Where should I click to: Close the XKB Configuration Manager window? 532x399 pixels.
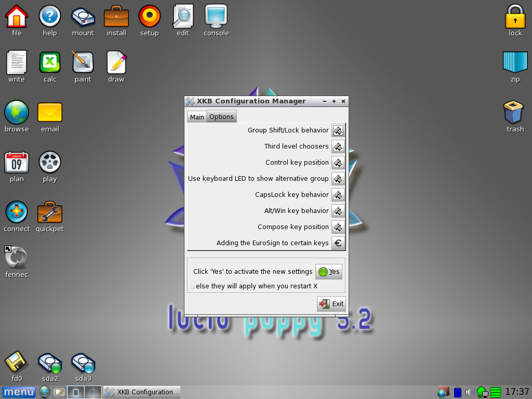tap(343, 101)
